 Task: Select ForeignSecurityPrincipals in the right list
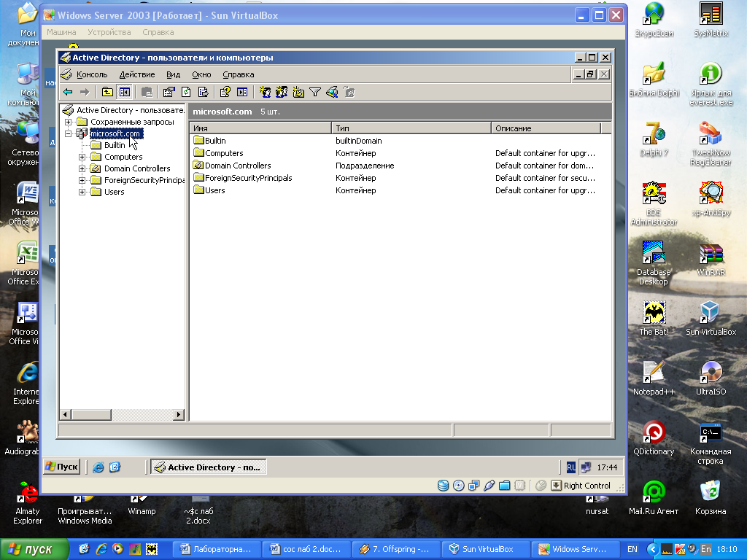(x=242, y=178)
